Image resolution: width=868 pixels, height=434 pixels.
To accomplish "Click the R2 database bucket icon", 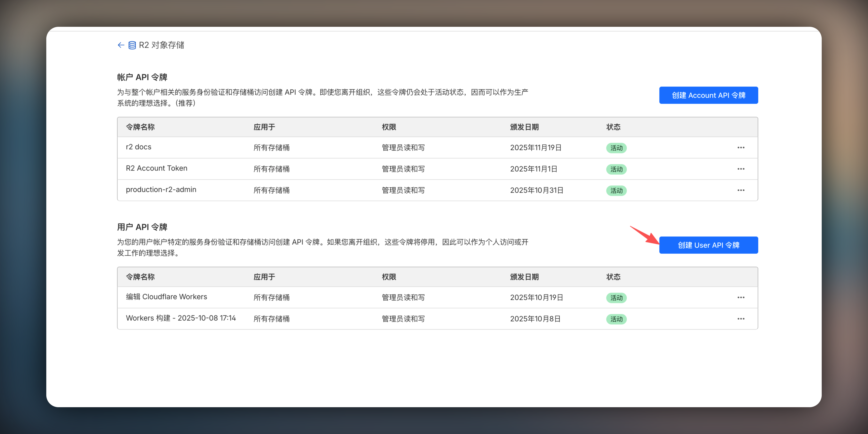I will click(132, 45).
